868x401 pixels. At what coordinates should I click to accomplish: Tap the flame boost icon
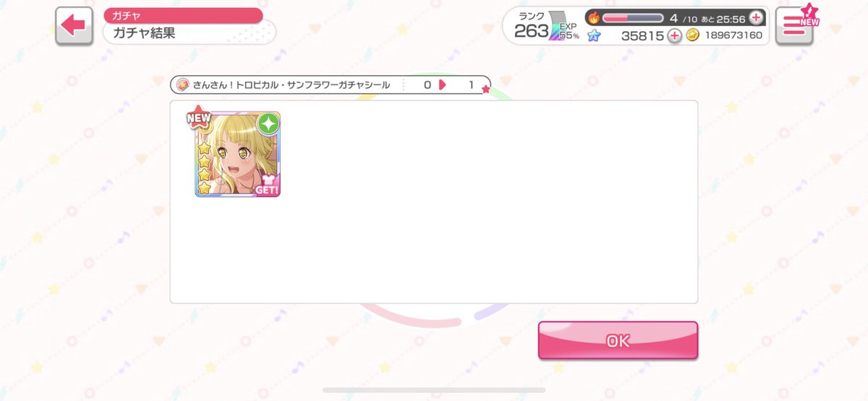[593, 17]
